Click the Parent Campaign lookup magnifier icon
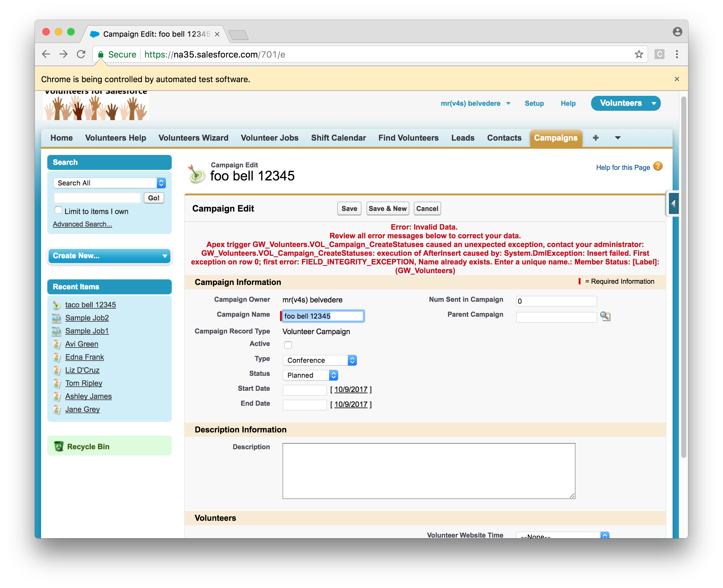Image resolution: width=723 pixels, height=588 pixels. point(605,316)
